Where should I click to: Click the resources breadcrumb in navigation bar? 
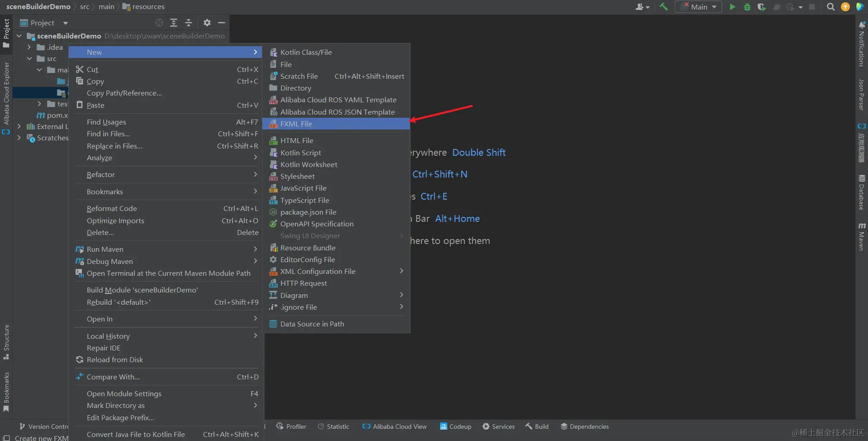click(143, 7)
